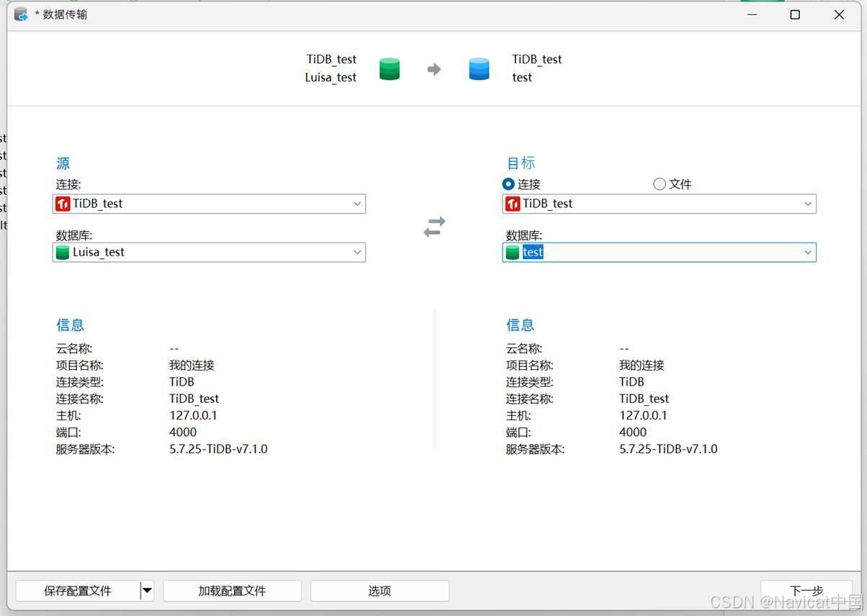Expand the arrow next to 保存配置文件
This screenshot has width=867, height=616.
[x=146, y=590]
